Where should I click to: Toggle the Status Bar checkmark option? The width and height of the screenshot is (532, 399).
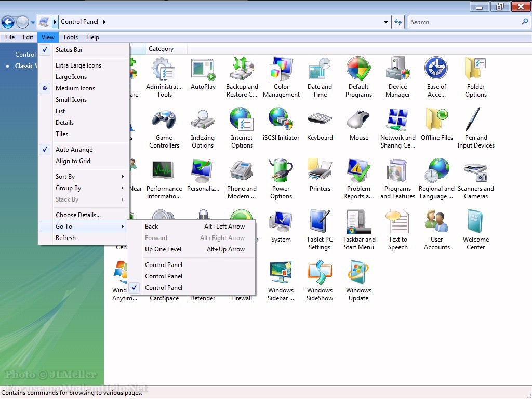pyautogui.click(x=69, y=50)
